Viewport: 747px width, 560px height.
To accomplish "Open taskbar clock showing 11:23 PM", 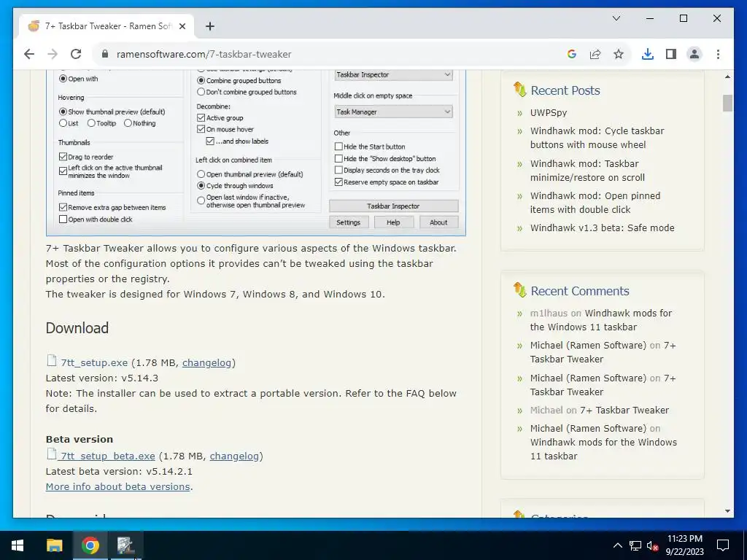I will point(684,545).
